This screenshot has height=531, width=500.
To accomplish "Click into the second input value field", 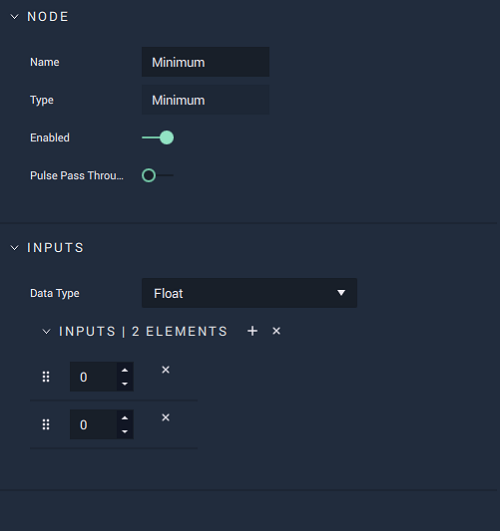I will click(x=93, y=424).
